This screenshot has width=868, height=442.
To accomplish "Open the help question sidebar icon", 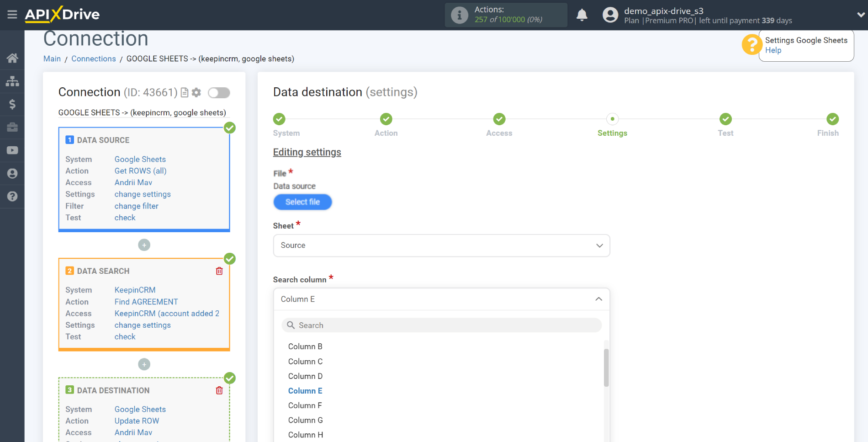I will click(12, 196).
